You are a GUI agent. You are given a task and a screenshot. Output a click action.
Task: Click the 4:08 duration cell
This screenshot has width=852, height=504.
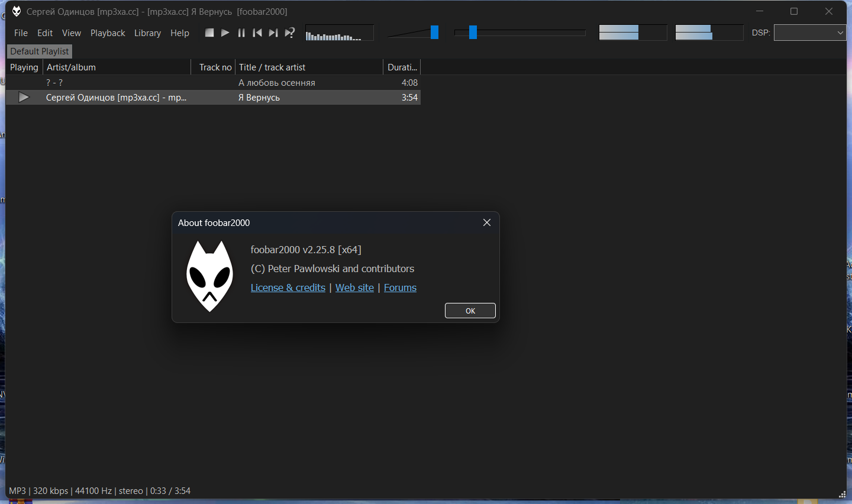[x=409, y=83]
